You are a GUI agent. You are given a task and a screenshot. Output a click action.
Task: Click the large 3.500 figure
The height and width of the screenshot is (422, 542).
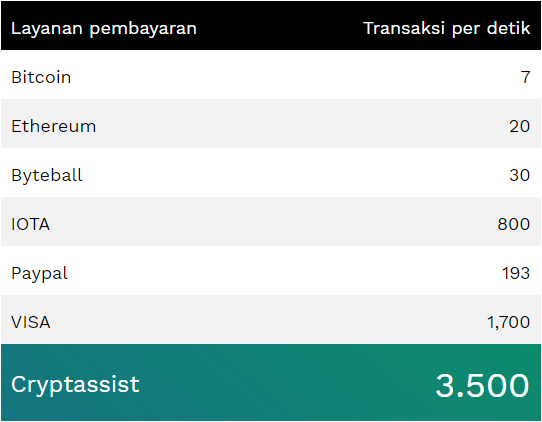[x=482, y=385]
